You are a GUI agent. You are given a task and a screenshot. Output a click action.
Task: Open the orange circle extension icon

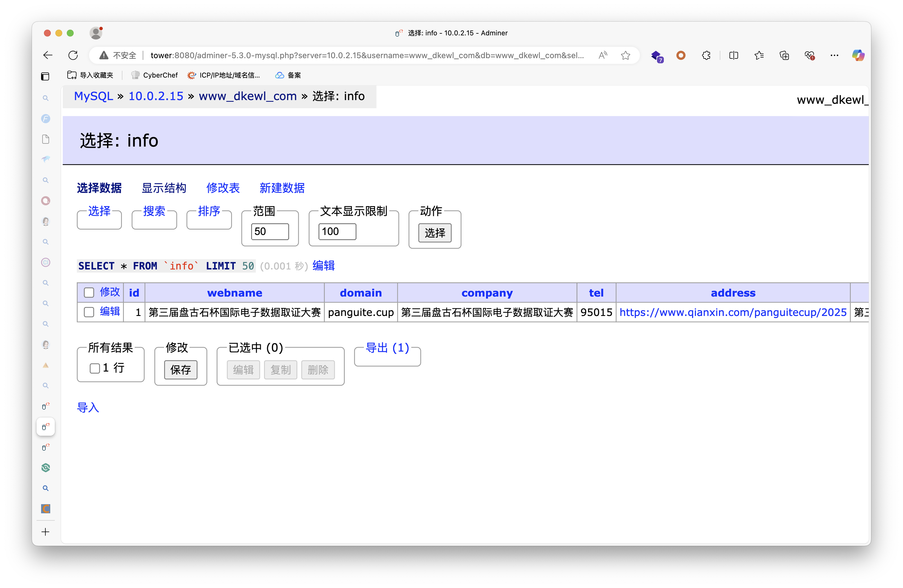pos(681,55)
